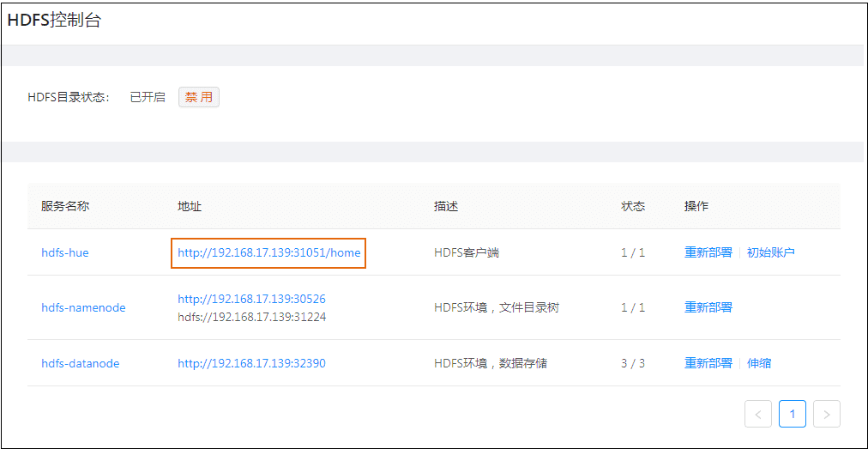
Task: Open the hdfs-datanode service link
Action: [x=81, y=363]
